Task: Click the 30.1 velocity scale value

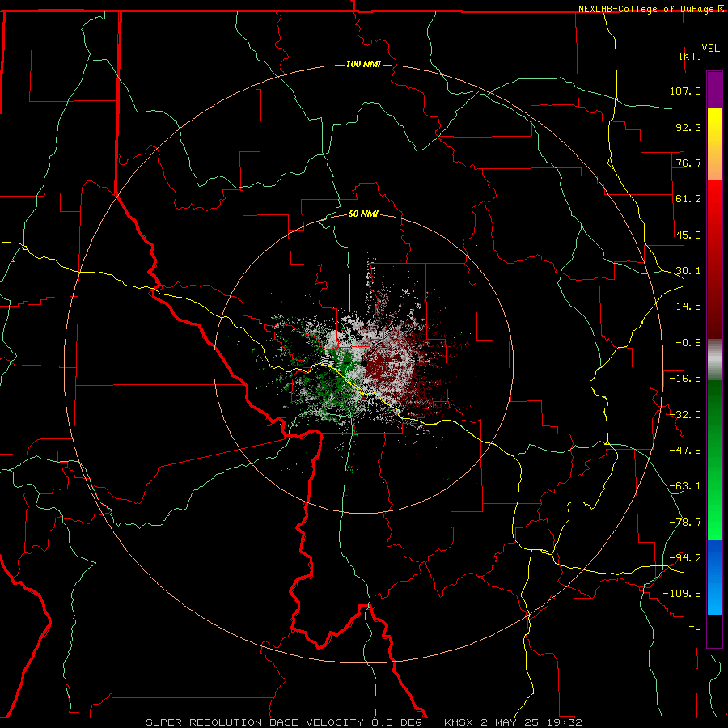Action: [688, 271]
